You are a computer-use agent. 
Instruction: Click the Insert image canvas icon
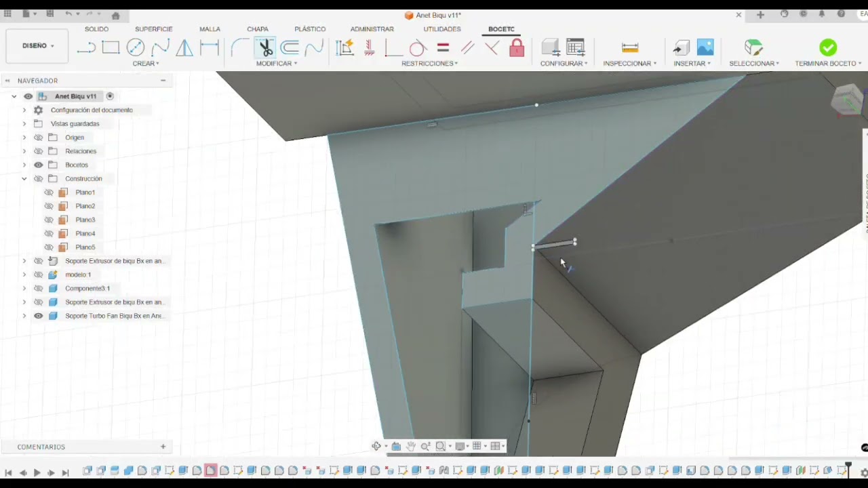[x=705, y=47]
